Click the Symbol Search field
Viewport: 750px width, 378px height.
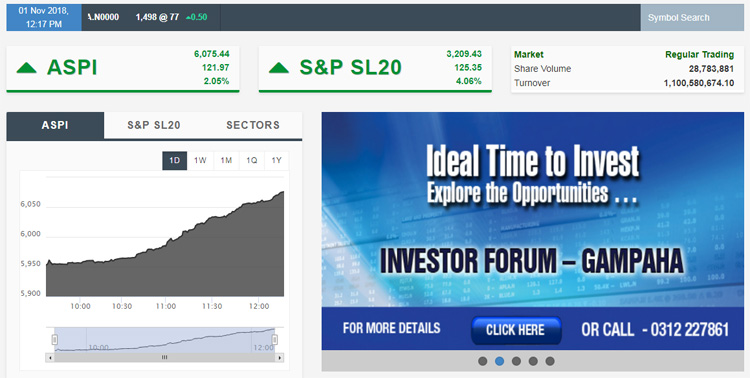click(x=692, y=18)
